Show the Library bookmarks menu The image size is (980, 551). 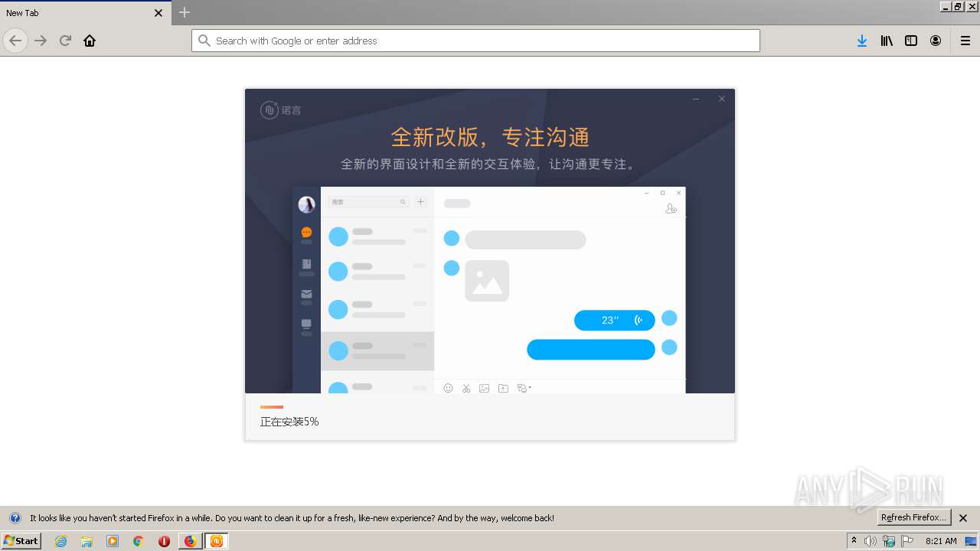click(x=887, y=41)
